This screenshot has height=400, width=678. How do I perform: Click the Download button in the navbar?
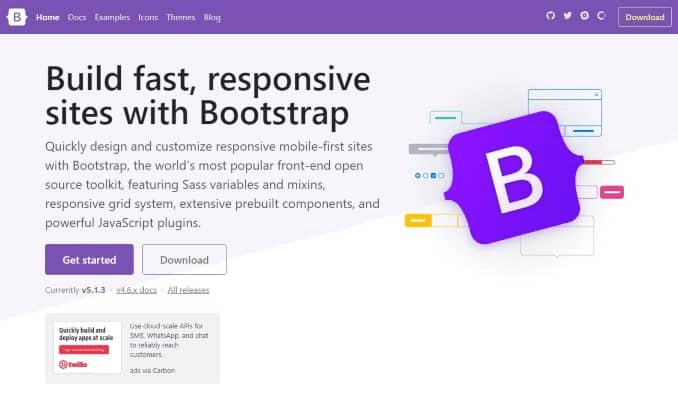tap(645, 17)
